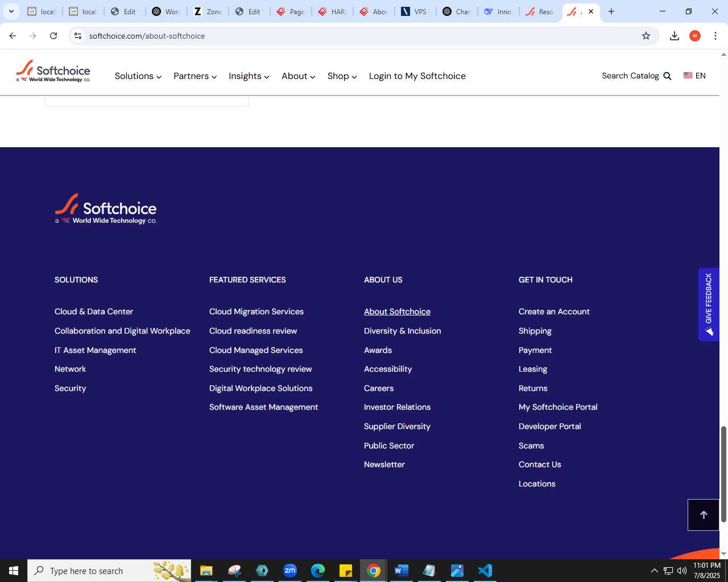728x582 pixels.
Task: Expand the Solutions menu
Action: [x=138, y=76]
